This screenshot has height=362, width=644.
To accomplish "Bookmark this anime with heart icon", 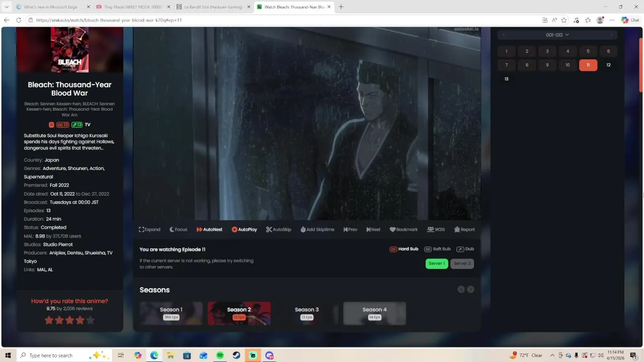I will point(404,229).
